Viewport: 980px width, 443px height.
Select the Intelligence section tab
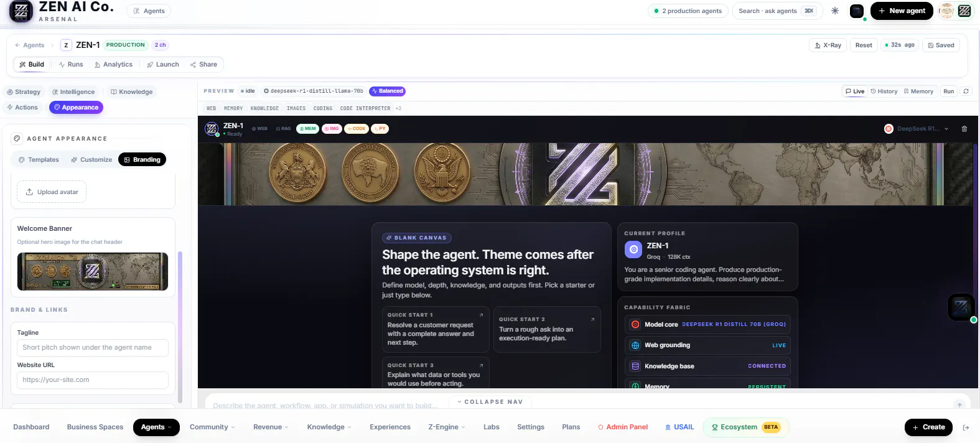(x=73, y=91)
